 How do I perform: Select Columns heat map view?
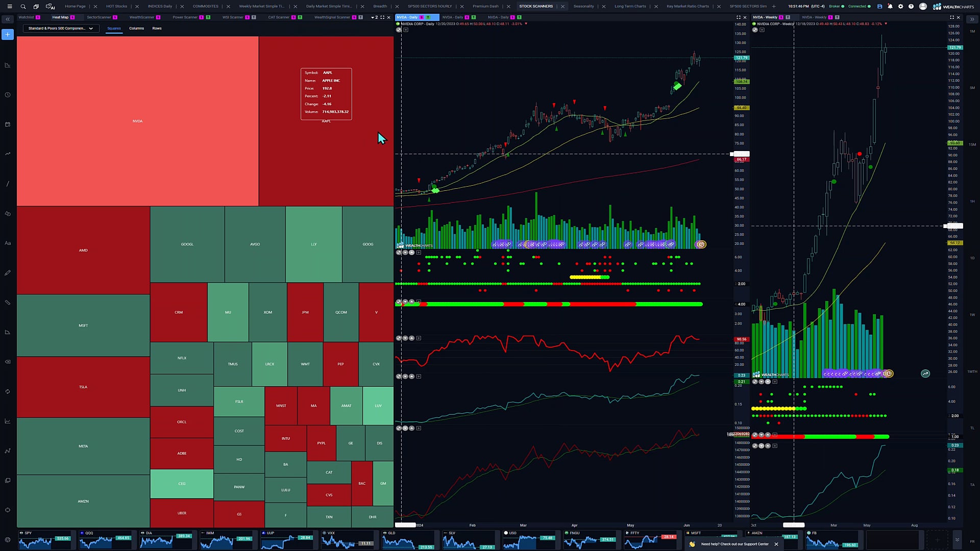136,29
